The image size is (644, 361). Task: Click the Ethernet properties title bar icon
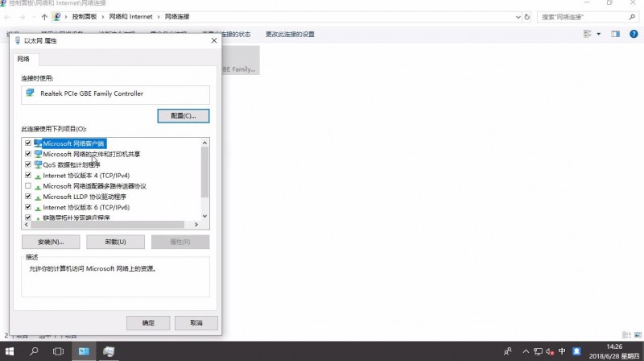17,40
